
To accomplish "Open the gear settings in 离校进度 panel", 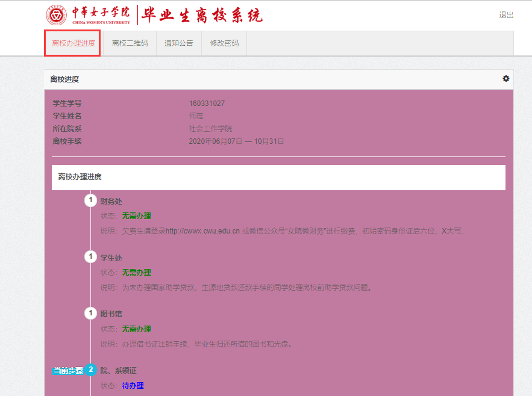I will pyautogui.click(x=505, y=79).
